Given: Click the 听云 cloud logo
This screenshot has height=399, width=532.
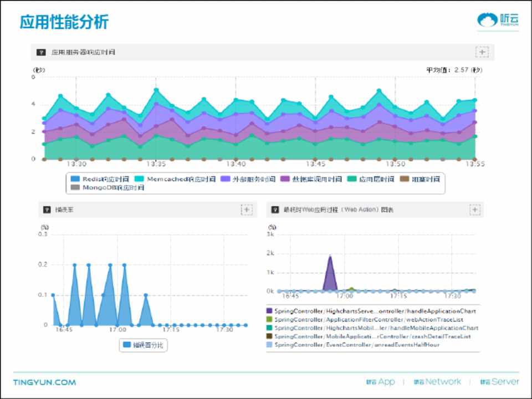Looking at the screenshot, I should tap(498, 20).
